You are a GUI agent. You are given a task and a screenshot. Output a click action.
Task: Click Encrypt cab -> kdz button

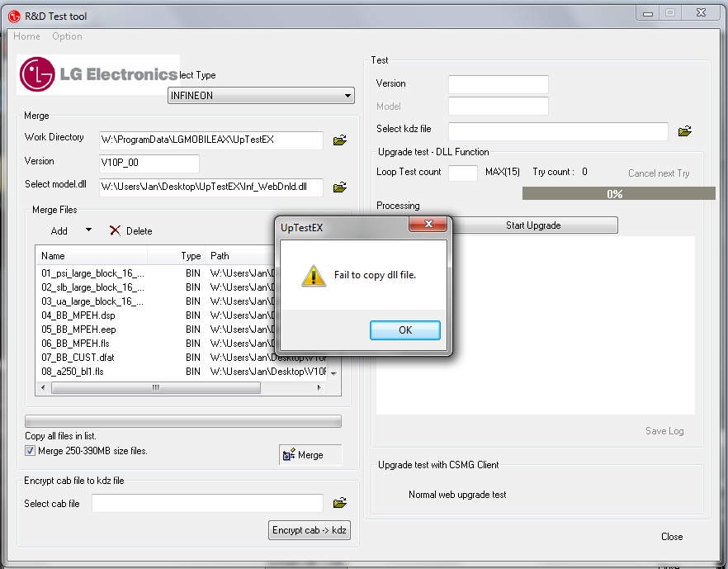[310, 530]
